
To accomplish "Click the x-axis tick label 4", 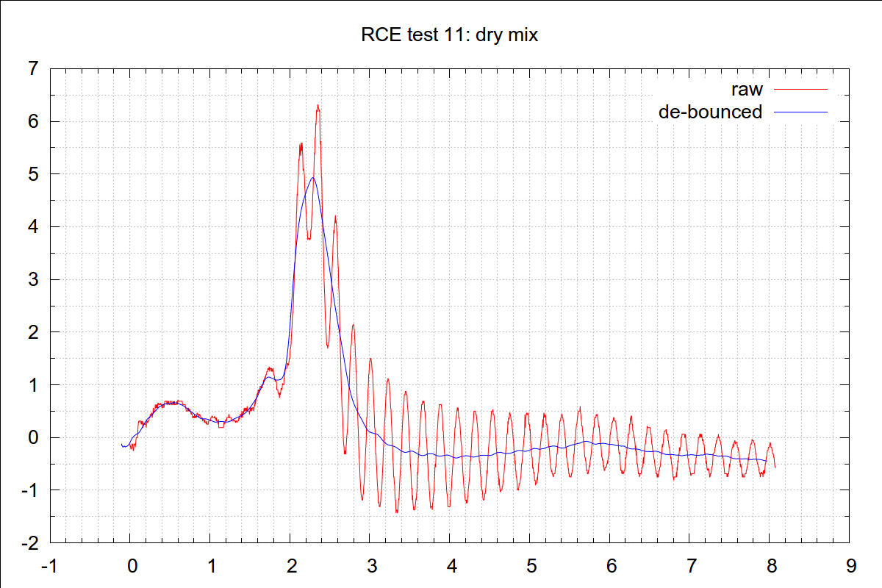I will point(451,567).
